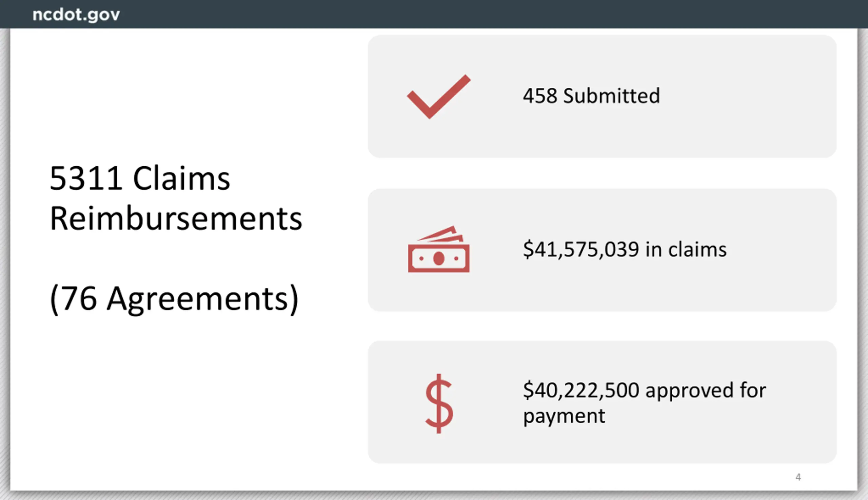This screenshot has width=868, height=500.
Task: Open the ncdot.gov link in header
Action: (76, 15)
